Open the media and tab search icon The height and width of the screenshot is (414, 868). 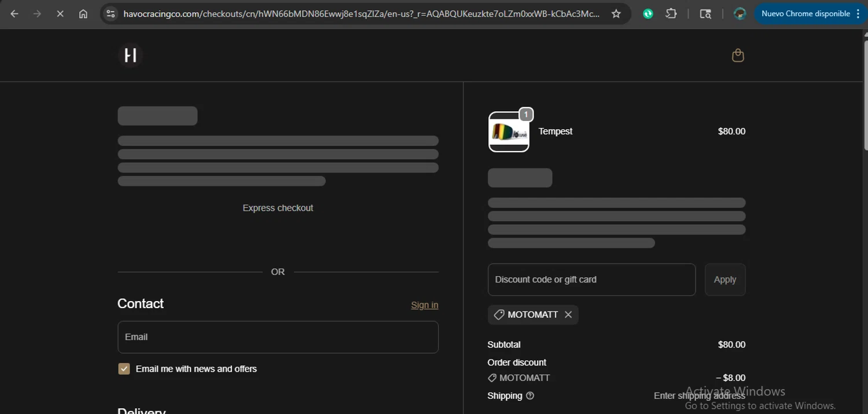coord(705,13)
